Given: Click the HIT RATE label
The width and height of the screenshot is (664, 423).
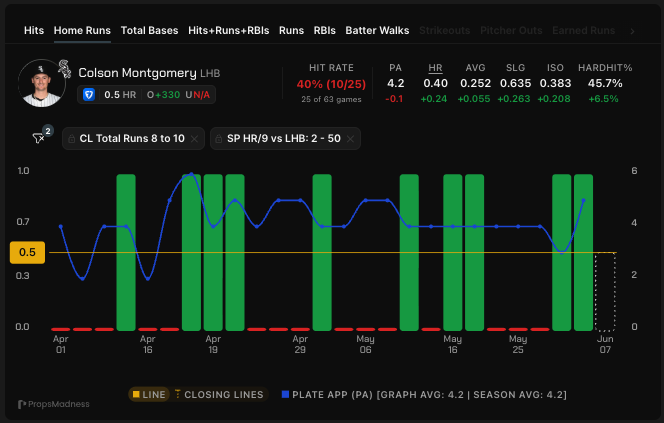Looking at the screenshot, I should (x=331, y=68).
